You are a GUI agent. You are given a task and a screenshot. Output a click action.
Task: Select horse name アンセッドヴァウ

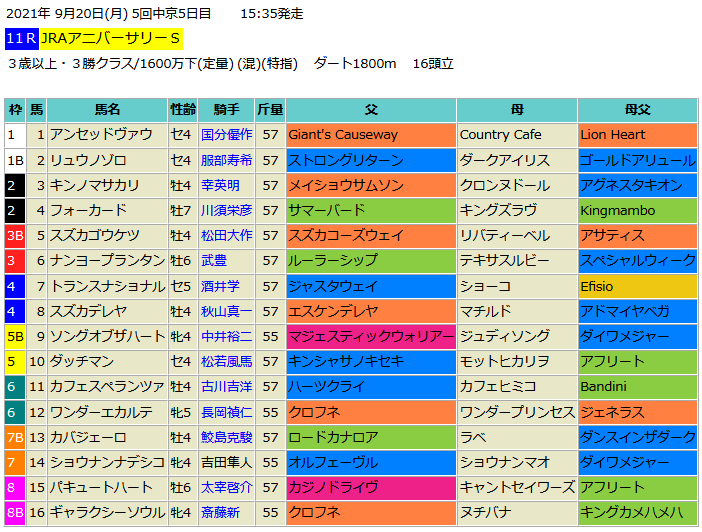pyautogui.click(x=101, y=135)
